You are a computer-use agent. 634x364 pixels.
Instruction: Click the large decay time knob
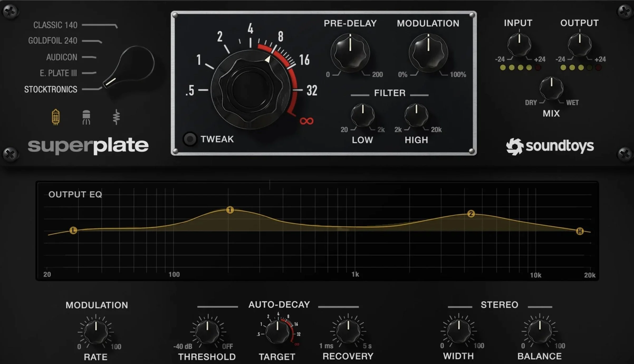coord(251,90)
